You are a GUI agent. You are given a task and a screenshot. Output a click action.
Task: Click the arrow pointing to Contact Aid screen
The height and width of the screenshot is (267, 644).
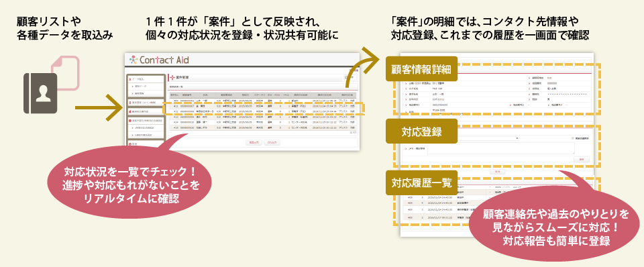click(x=99, y=107)
